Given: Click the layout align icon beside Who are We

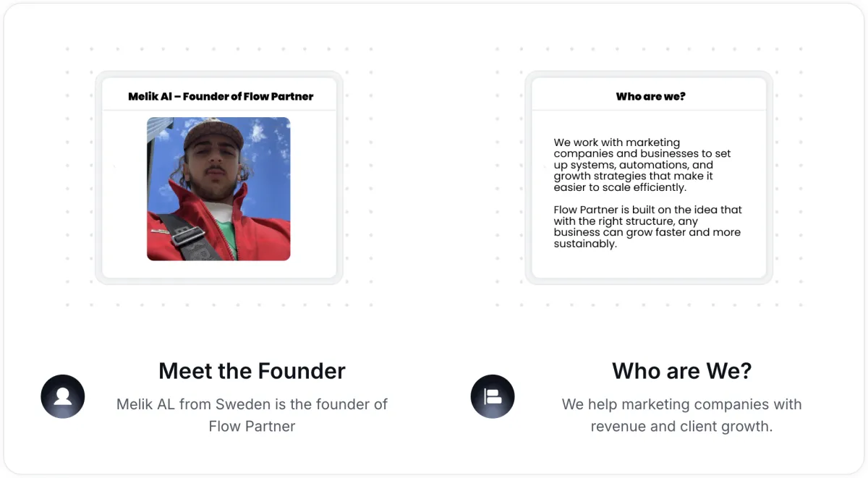Looking at the screenshot, I should (493, 396).
